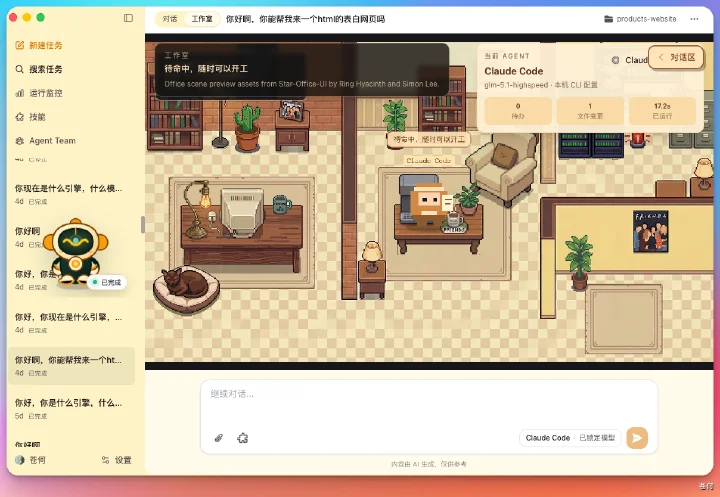Click the 搜索任务 magnifier icon
The width and height of the screenshot is (720, 497).
pos(19,69)
